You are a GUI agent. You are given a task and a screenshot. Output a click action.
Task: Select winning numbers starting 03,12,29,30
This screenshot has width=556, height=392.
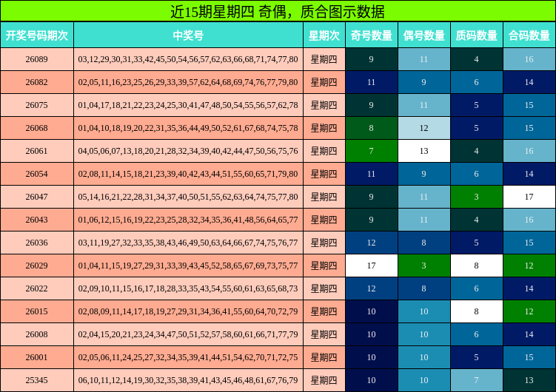click(x=188, y=59)
